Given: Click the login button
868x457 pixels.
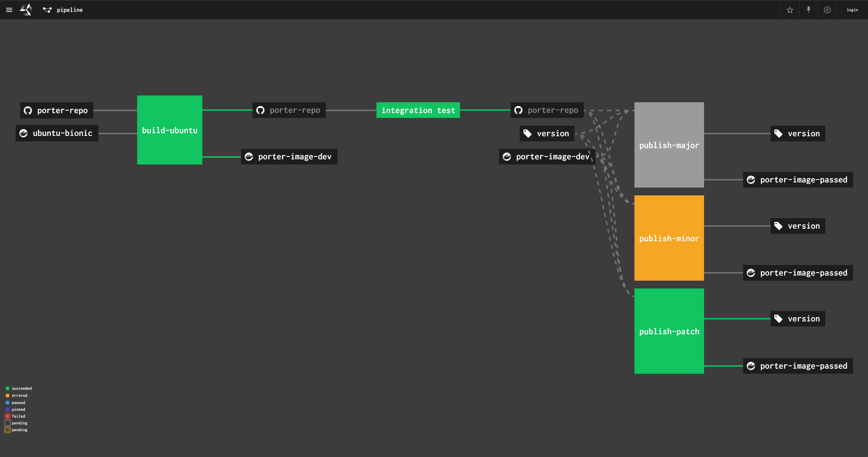Looking at the screenshot, I should pyautogui.click(x=852, y=10).
